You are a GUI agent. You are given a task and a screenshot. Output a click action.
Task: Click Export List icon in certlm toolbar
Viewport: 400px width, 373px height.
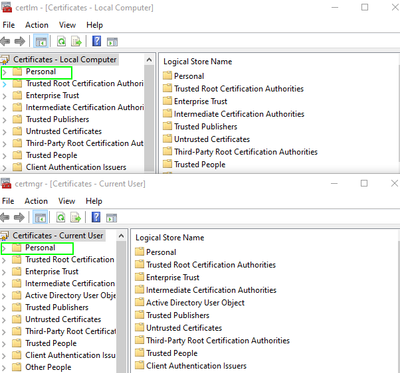pyautogui.click(x=76, y=42)
